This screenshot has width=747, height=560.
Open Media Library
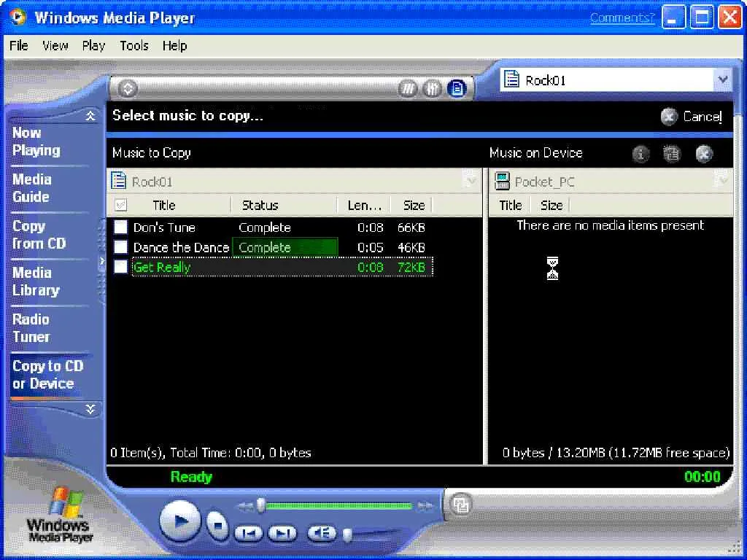(x=36, y=281)
